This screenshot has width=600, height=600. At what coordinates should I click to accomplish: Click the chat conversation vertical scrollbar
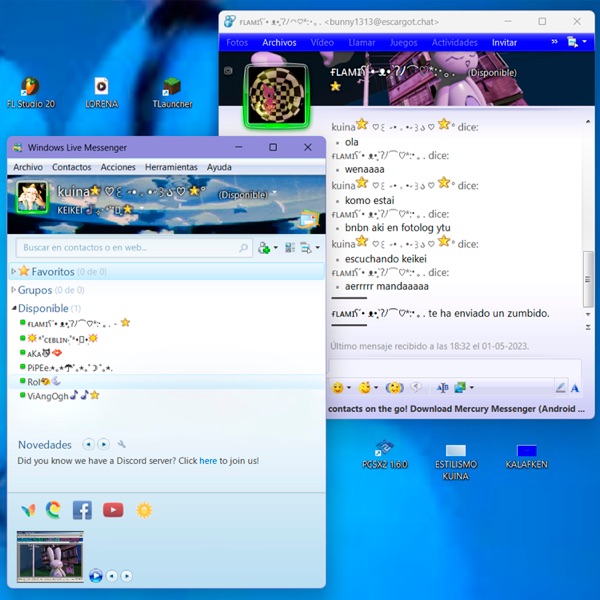[588, 279]
